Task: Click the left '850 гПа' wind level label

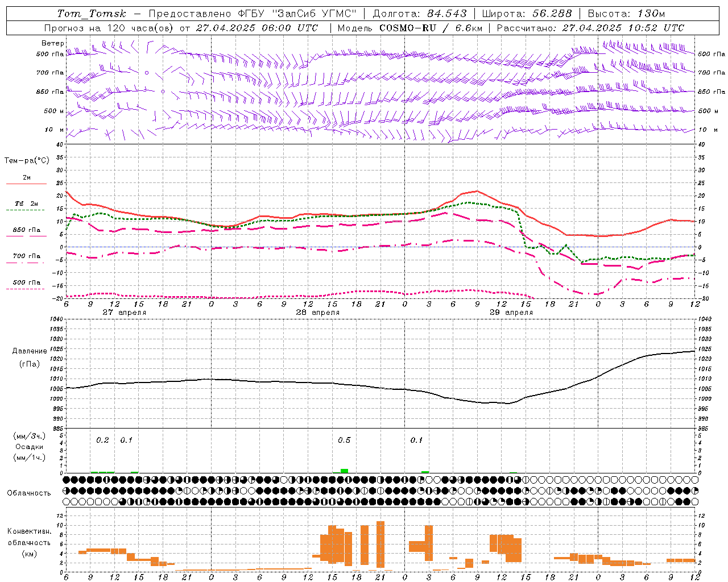Action: pyautogui.click(x=50, y=92)
